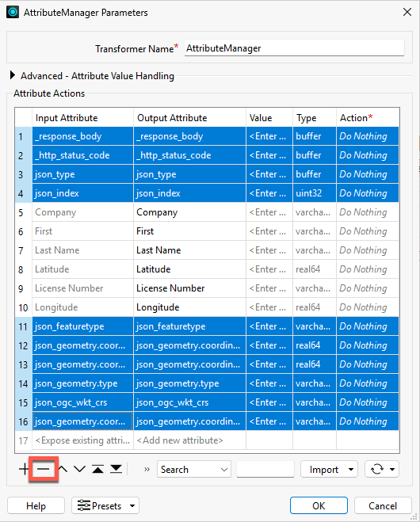The height and width of the screenshot is (522, 420).
Task: Click the Type column header
Action: (x=314, y=117)
